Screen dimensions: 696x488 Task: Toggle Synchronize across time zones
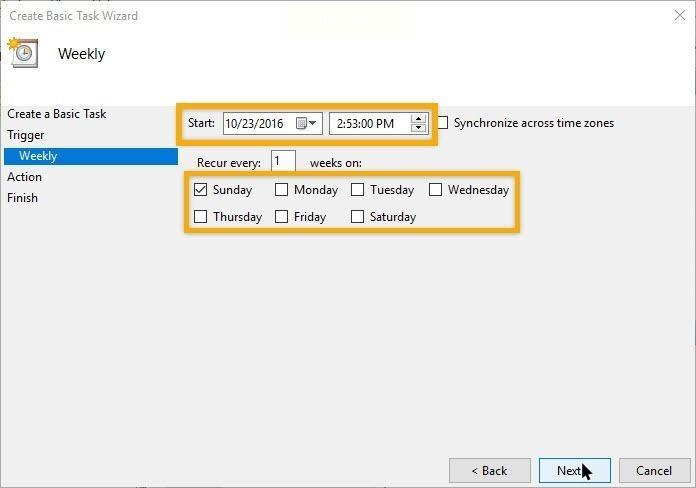click(443, 123)
